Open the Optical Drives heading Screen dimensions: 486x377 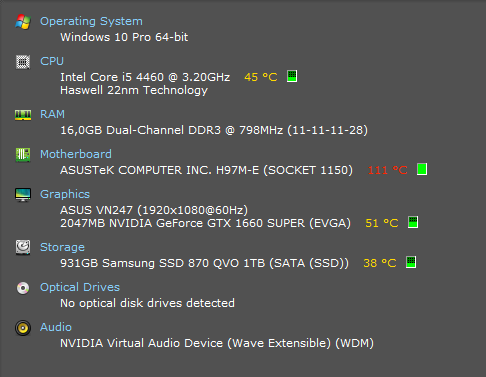point(80,287)
